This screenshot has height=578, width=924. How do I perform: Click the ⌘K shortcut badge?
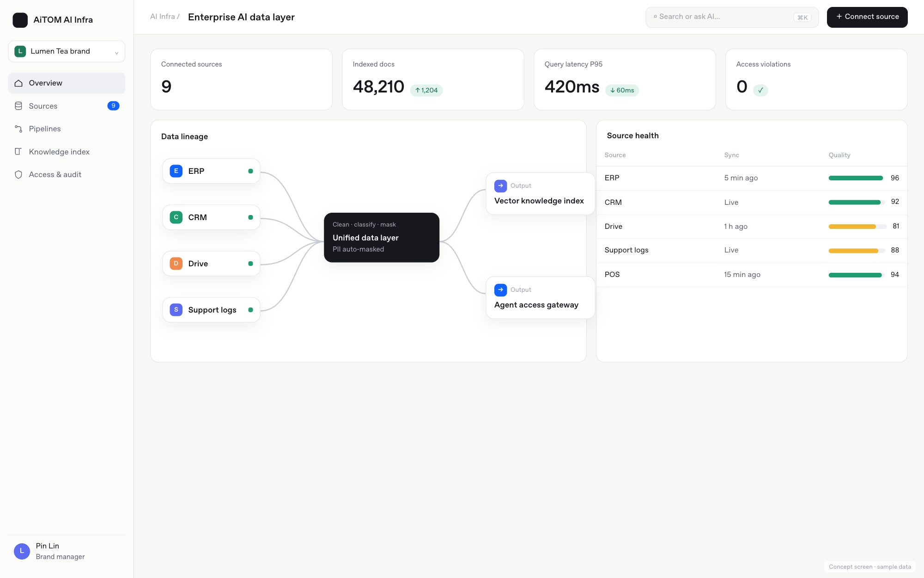click(802, 18)
